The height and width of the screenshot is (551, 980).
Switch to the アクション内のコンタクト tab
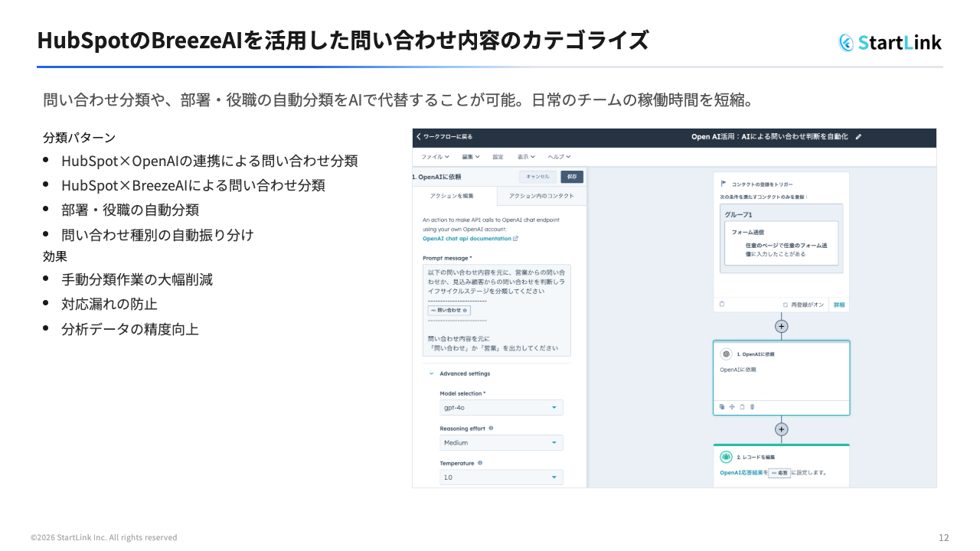click(x=541, y=197)
